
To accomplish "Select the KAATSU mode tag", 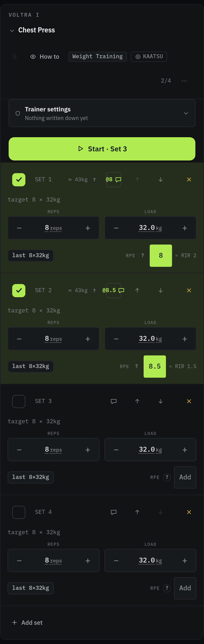I will [149, 56].
